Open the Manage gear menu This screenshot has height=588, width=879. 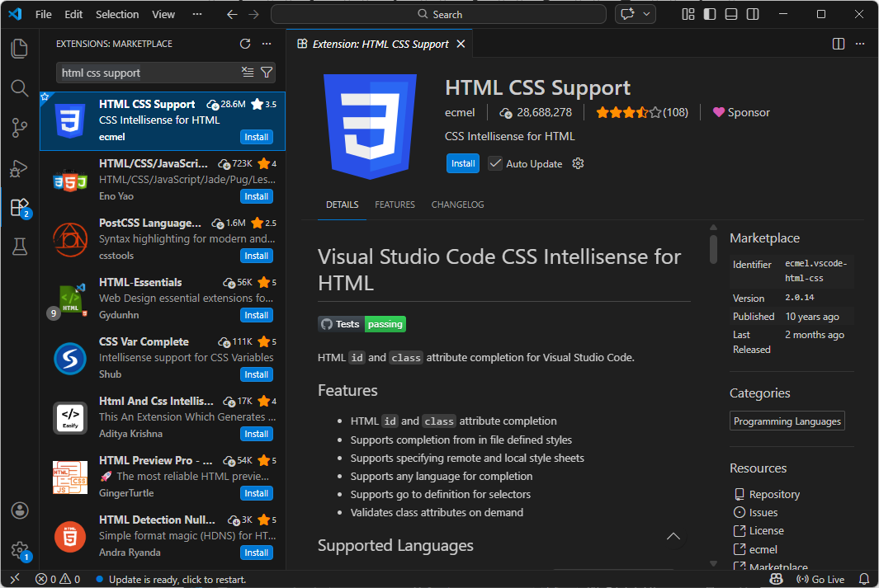(x=20, y=550)
